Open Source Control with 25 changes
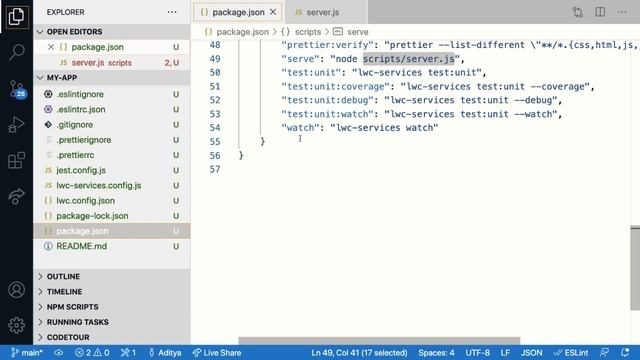 point(17,89)
